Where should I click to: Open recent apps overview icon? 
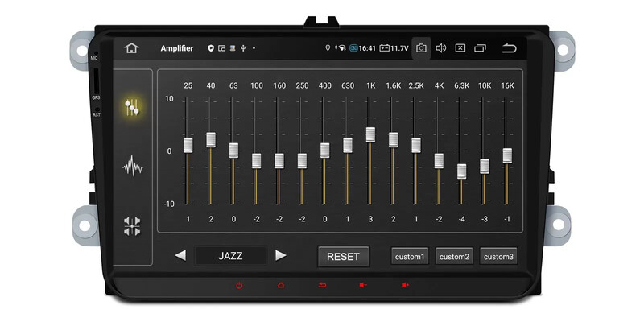[x=480, y=48]
